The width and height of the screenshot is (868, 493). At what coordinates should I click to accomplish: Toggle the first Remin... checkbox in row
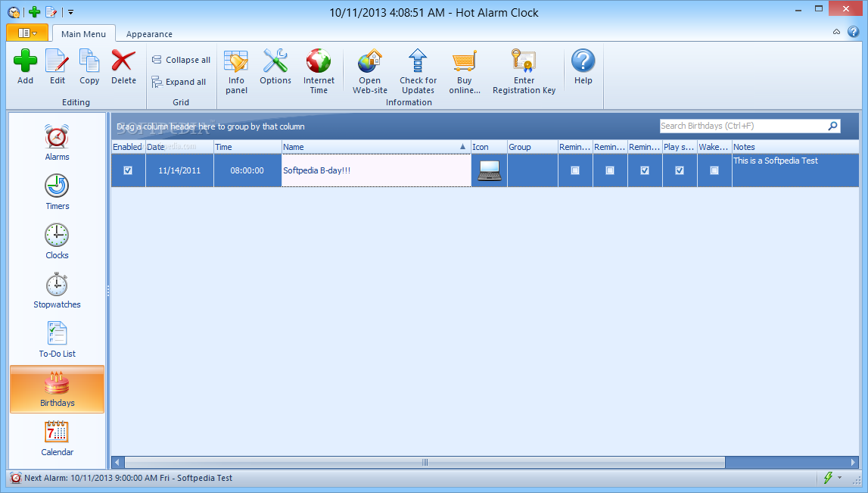click(x=575, y=170)
